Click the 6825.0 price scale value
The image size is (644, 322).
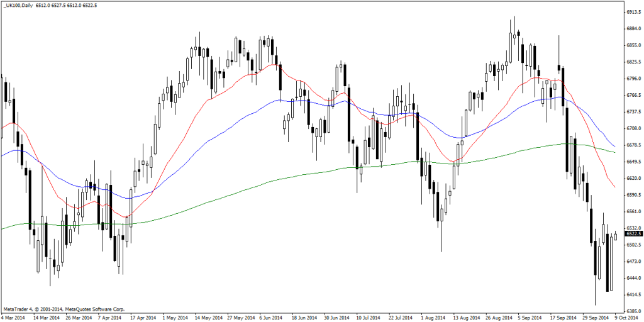point(633,62)
